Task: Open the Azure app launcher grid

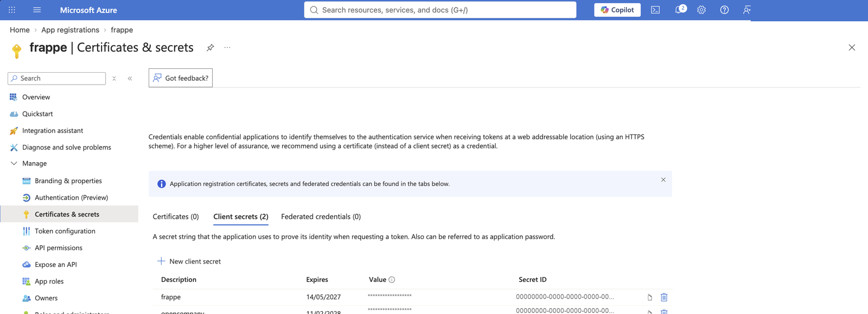Action: click(x=12, y=10)
